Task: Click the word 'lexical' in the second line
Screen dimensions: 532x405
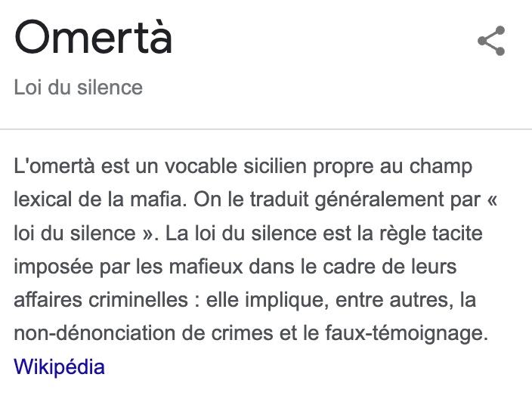Action: tap(43, 199)
